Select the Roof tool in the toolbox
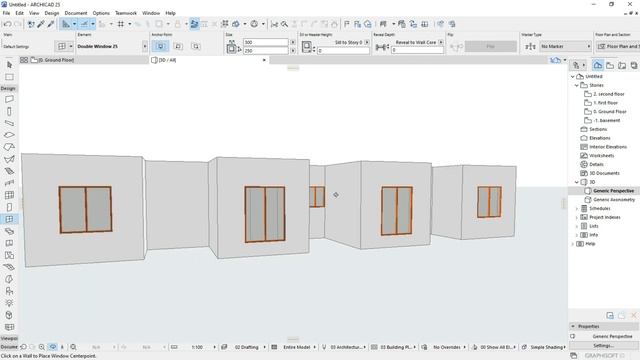The image size is (640, 360). tap(9, 147)
